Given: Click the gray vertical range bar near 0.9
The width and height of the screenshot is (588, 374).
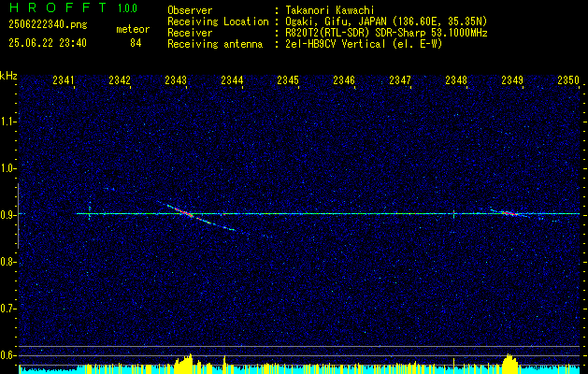Looking at the screenshot, I should (x=18, y=216).
